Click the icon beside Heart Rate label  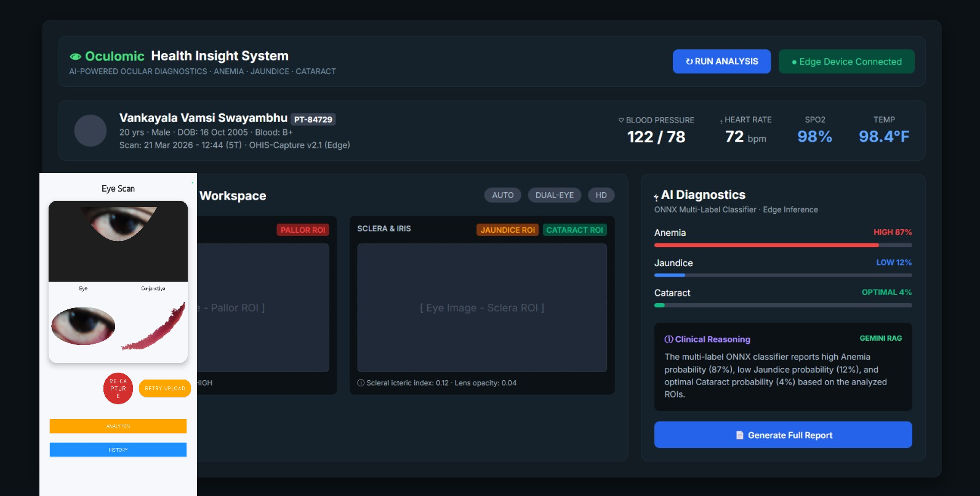(721, 121)
